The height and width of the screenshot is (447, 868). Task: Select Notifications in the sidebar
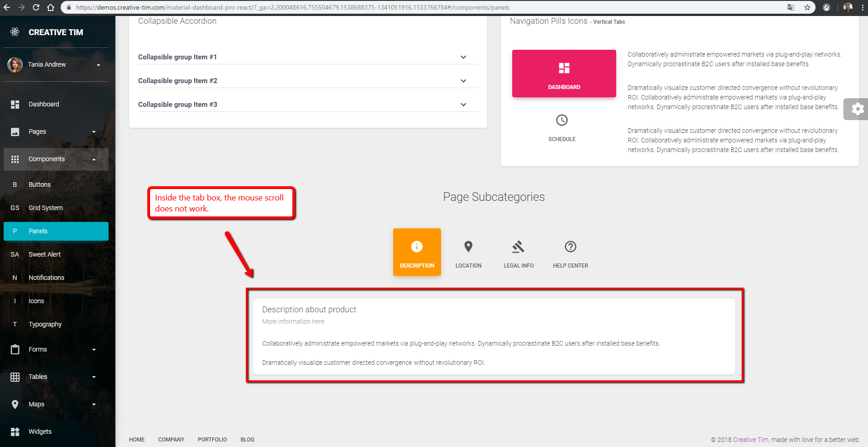46,277
